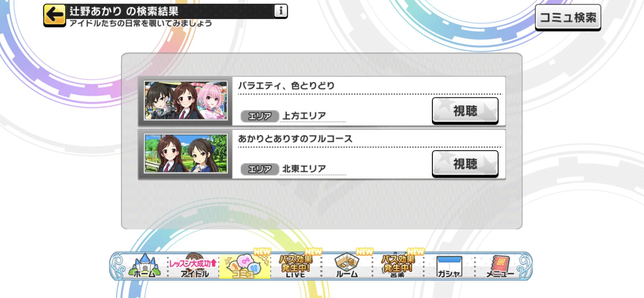Viewport: 644px width, 298px height.
Task: Open the コミュ検索 search button
Action: pyautogui.click(x=568, y=17)
